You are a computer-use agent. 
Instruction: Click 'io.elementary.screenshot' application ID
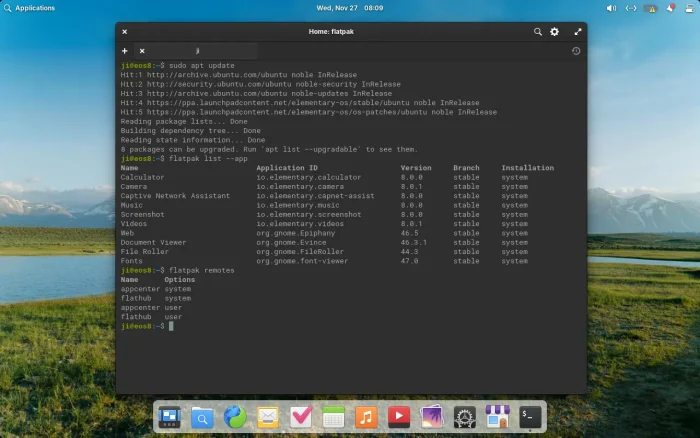click(308, 215)
